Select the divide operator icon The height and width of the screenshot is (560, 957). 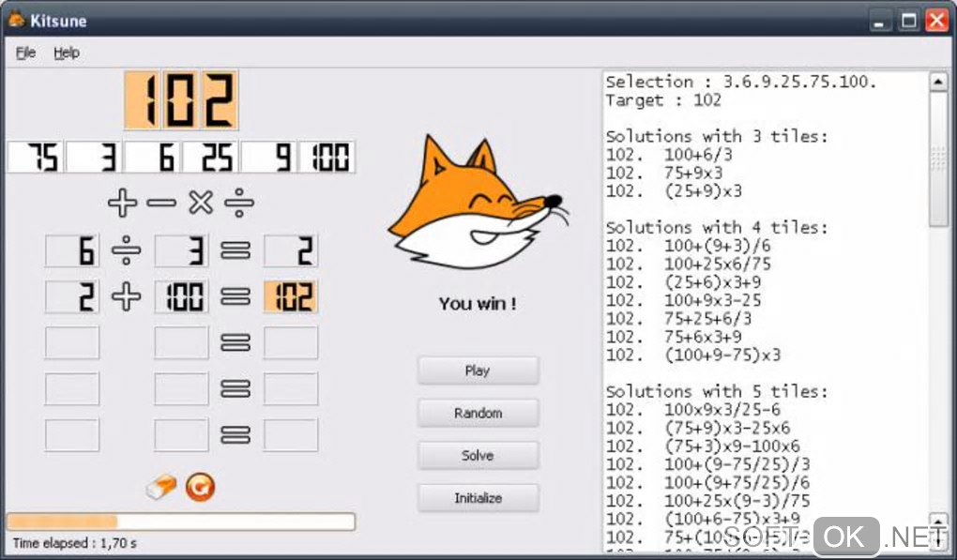coord(239,204)
